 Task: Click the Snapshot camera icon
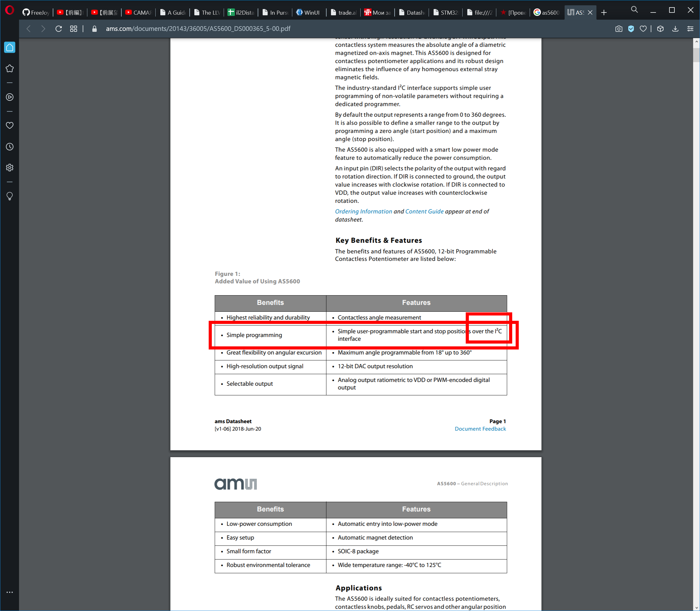point(619,29)
